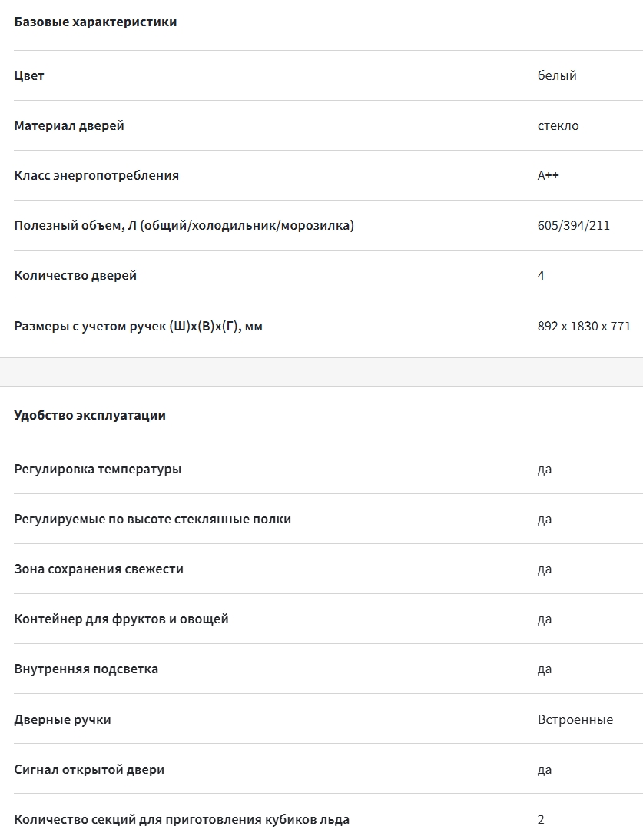
Task: Click the Полезный объем row label
Action: [x=184, y=225]
